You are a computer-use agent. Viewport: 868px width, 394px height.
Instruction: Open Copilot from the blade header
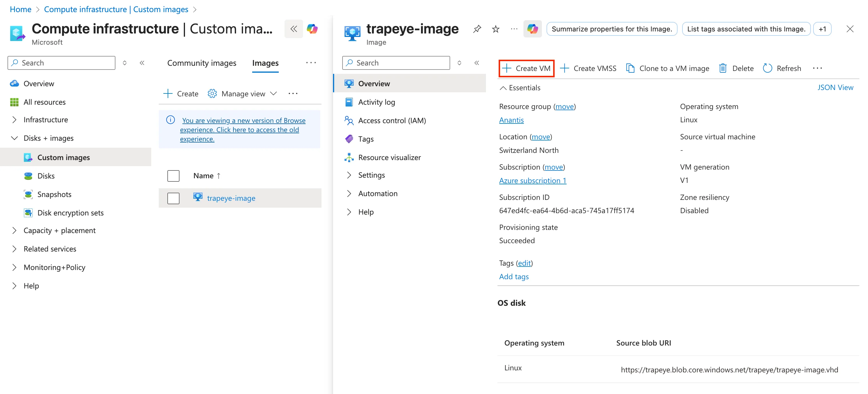coord(532,29)
